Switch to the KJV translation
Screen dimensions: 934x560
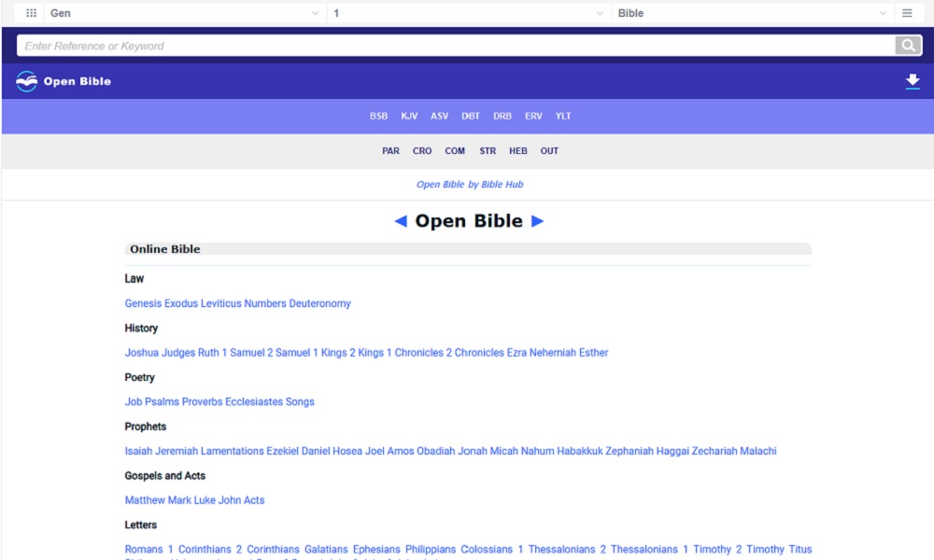point(409,116)
